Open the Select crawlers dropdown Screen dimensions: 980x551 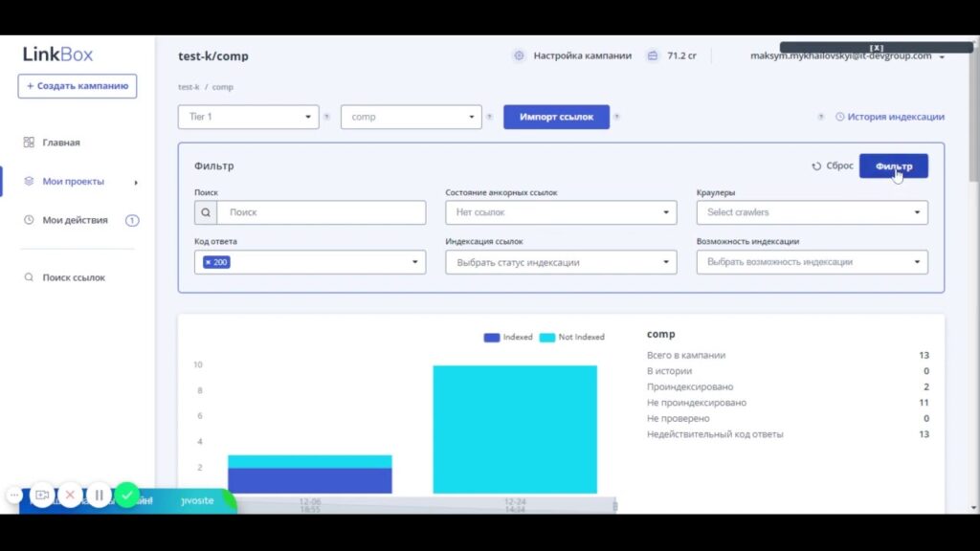[812, 212]
